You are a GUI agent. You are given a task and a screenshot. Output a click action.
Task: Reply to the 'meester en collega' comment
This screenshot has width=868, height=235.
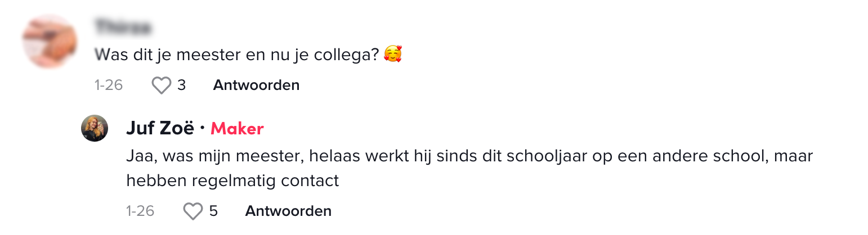pos(256,85)
